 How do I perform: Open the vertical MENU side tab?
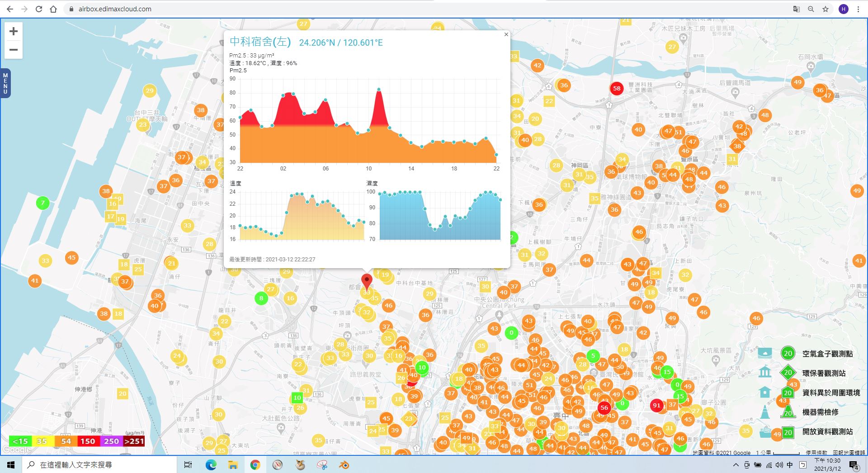[x=5, y=83]
